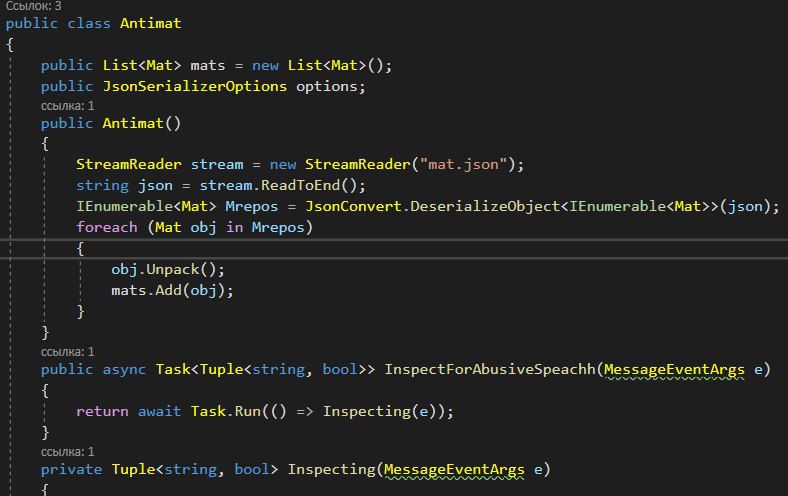788x496 pixels.
Task: Click the "ReadToEnd" method call
Action: [x=301, y=185]
